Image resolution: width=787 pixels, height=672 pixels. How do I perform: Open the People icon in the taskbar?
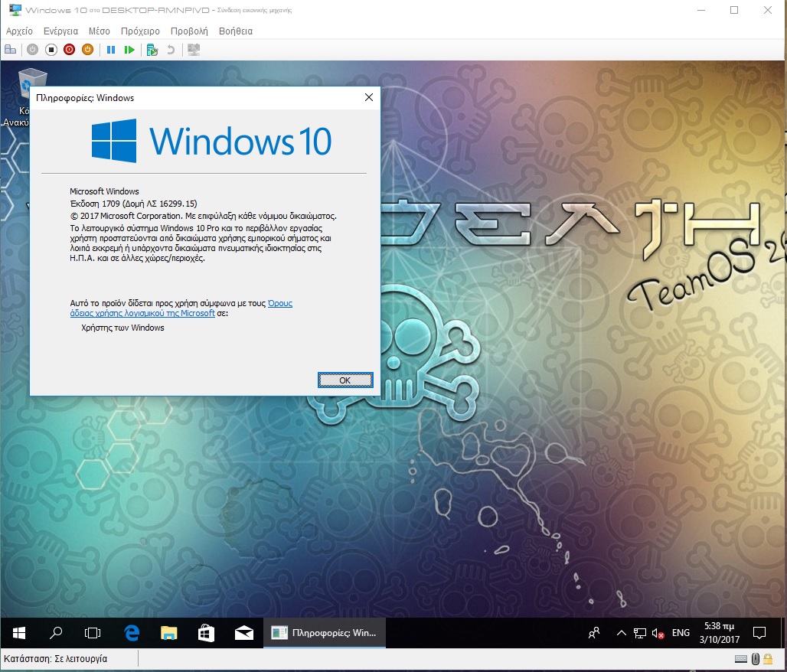coord(594,634)
